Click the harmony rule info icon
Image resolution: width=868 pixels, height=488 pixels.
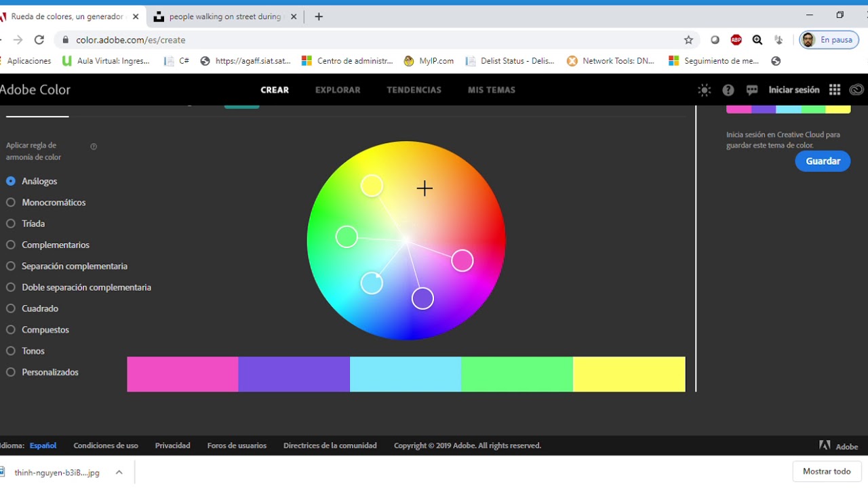94,146
